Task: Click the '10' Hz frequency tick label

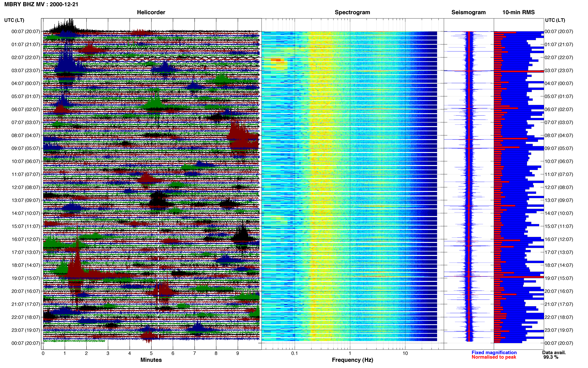Action: [405, 353]
